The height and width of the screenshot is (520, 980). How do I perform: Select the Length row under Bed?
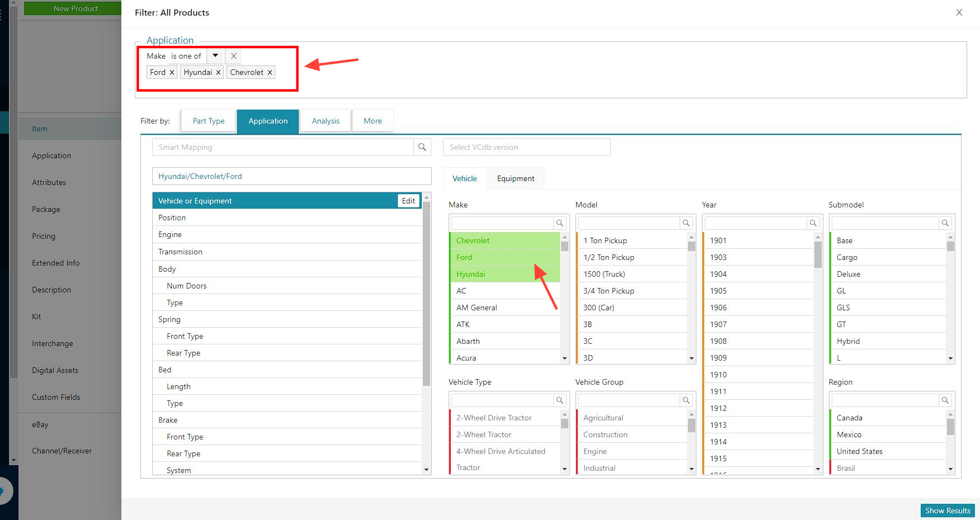click(287, 386)
